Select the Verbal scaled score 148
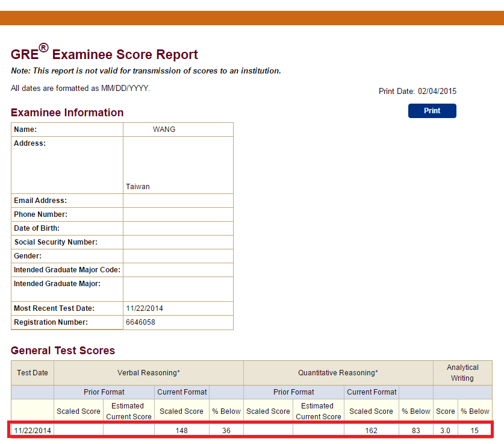 [x=182, y=431]
